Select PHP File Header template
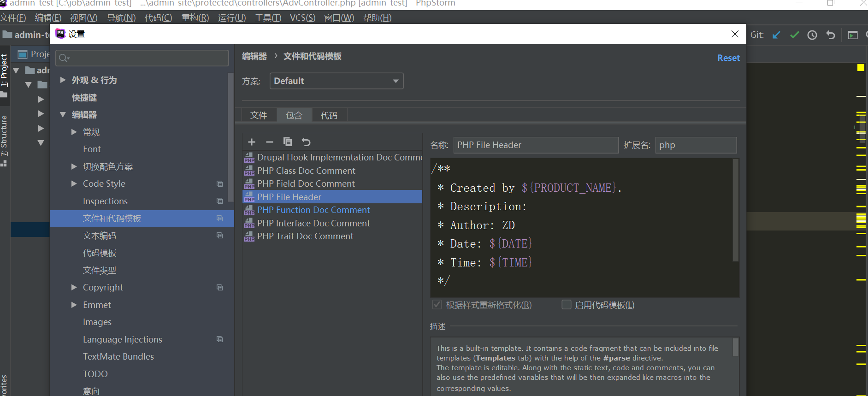The image size is (868, 396). (332, 197)
